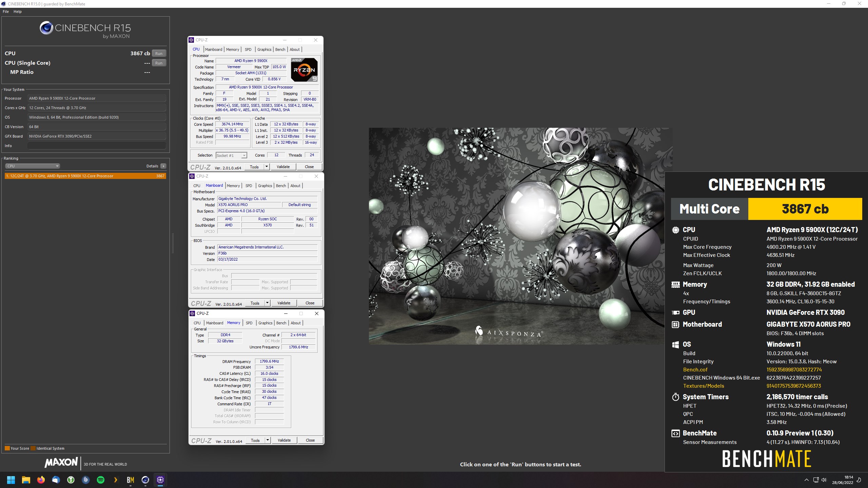Image resolution: width=868 pixels, height=488 pixels.
Task: Open File Explorer from the taskbar
Action: [26, 480]
